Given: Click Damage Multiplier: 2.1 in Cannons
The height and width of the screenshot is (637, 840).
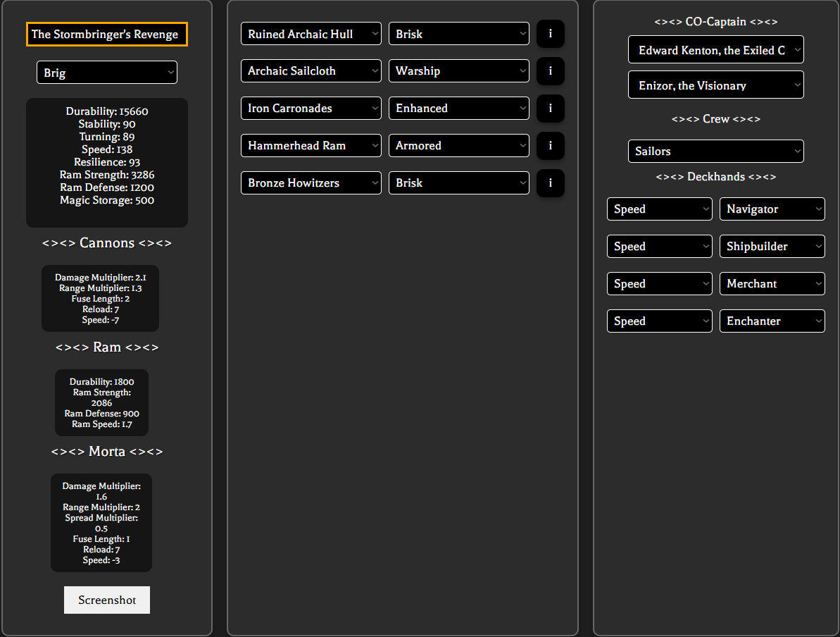Looking at the screenshot, I should tap(101, 277).
